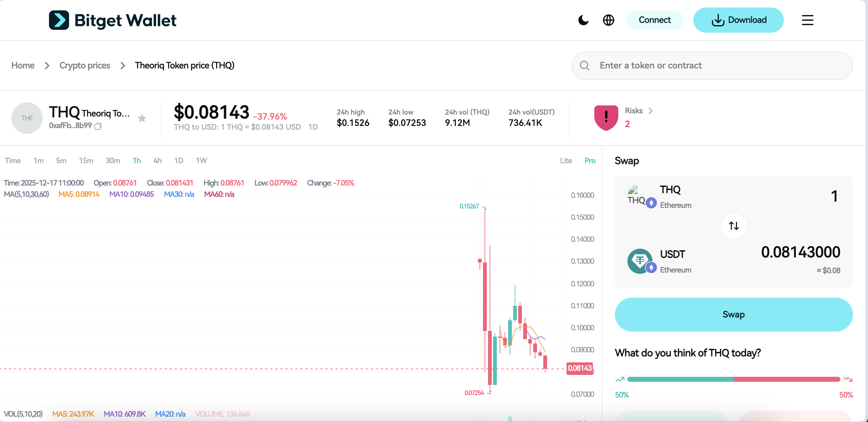Click the Connect wallet button

tap(654, 20)
